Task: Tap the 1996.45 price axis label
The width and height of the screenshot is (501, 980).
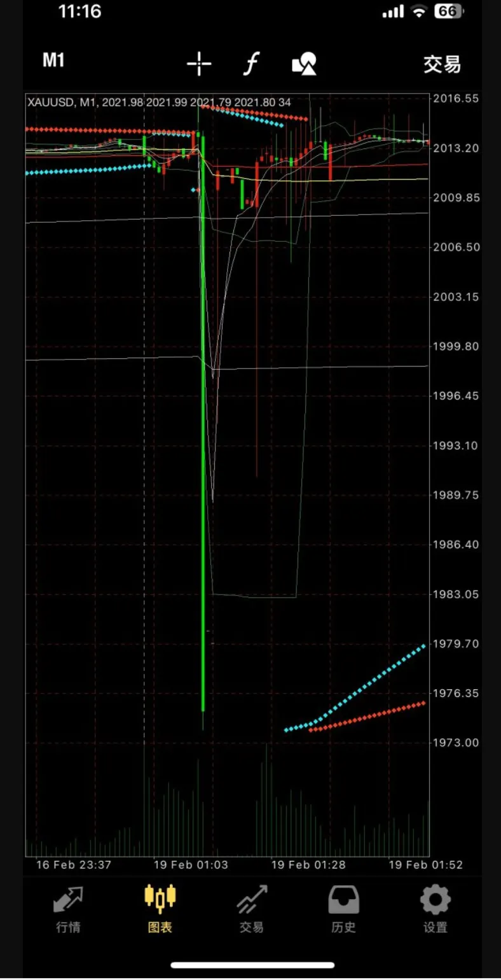Action: pos(456,396)
